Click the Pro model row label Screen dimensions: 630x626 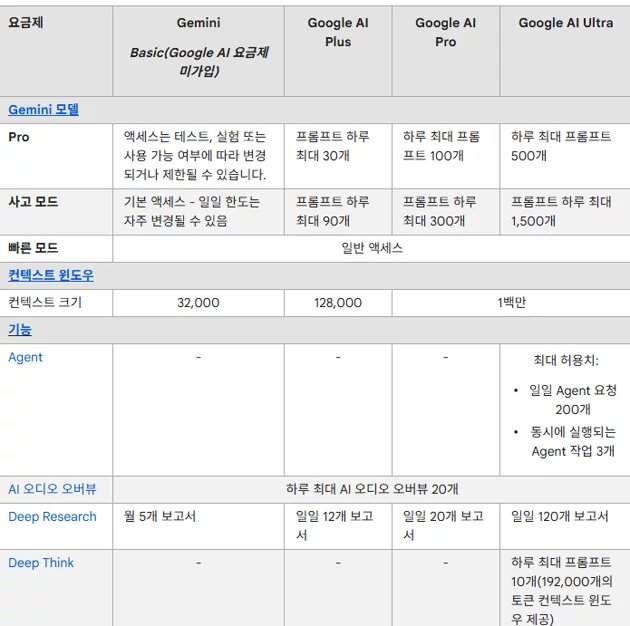coord(19,137)
